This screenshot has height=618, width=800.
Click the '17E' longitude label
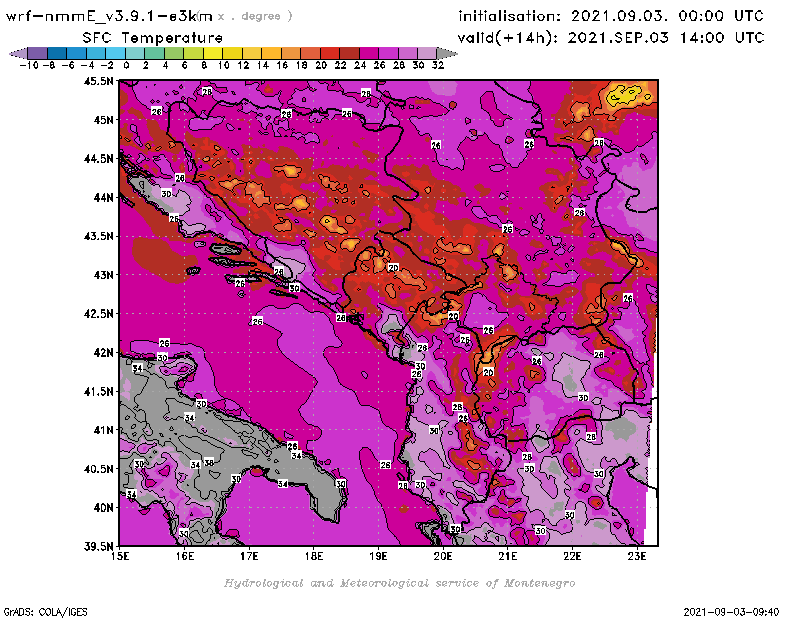point(249,556)
